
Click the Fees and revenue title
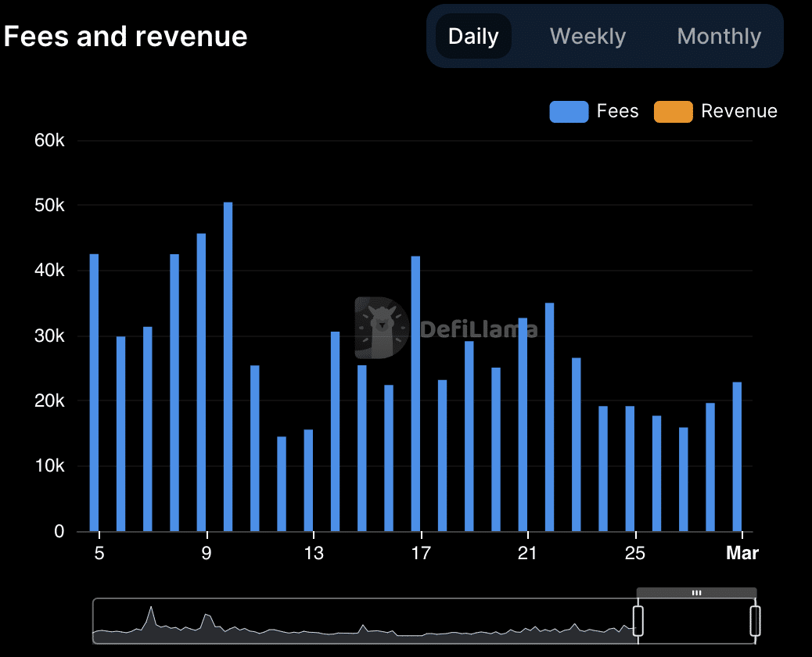126,37
